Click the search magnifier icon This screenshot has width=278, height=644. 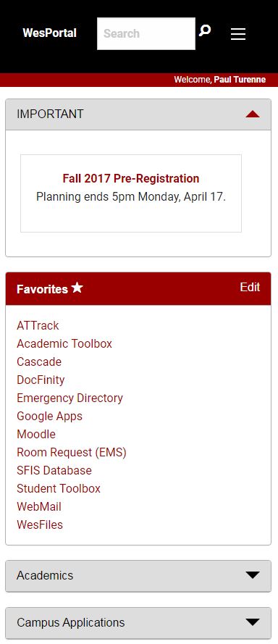click(204, 31)
